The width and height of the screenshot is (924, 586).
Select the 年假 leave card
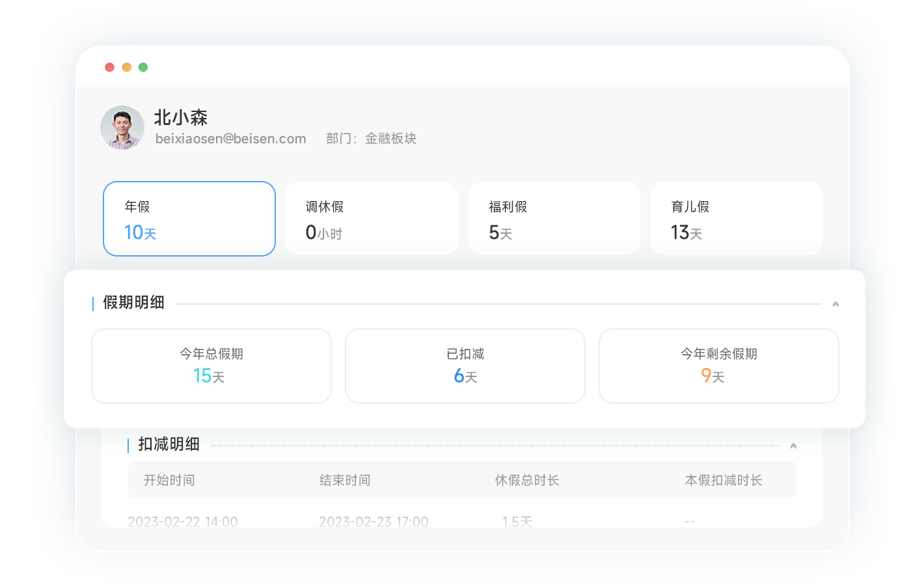click(189, 219)
